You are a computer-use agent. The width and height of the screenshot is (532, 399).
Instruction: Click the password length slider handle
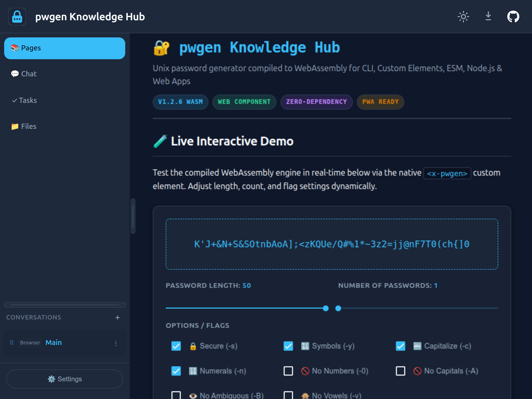coord(326,308)
